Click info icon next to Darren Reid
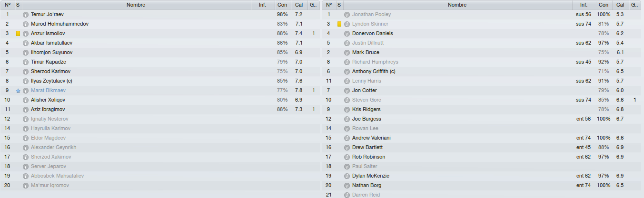The width and height of the screenshot is (644, 198). (x=347, y=195)
